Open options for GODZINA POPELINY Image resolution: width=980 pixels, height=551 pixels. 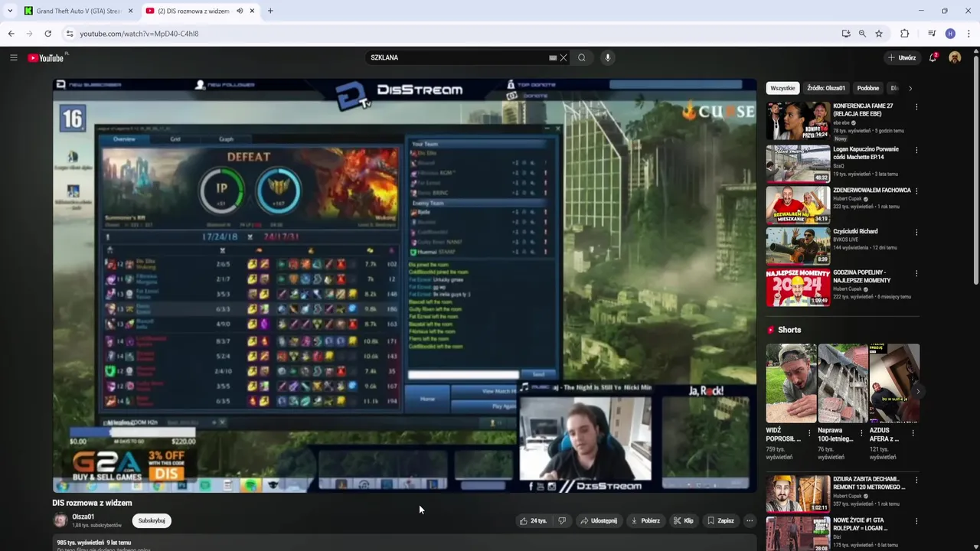point(916,273)
